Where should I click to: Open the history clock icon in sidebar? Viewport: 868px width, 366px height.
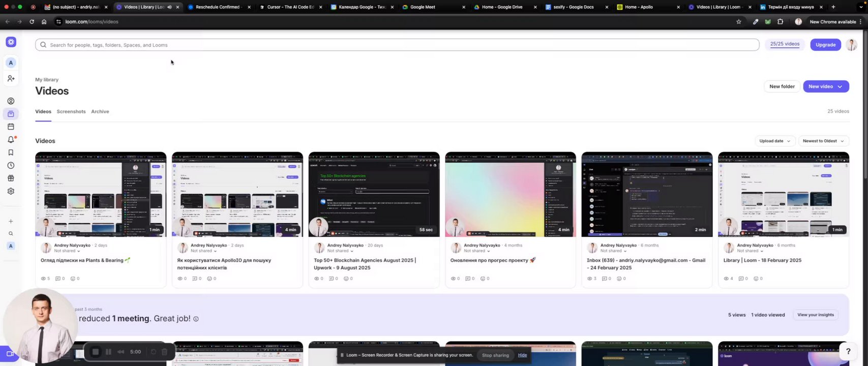point(11,165)
